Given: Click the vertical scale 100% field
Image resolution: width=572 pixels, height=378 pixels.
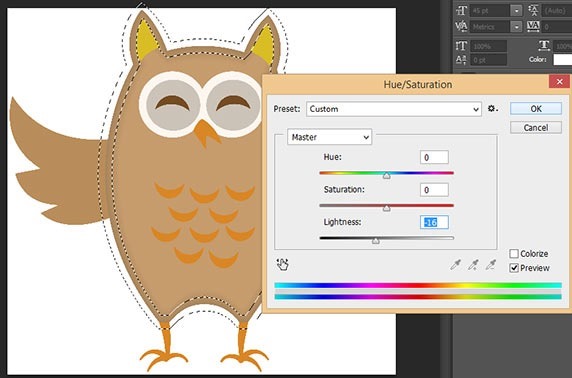Looking at the screenshot, I should pos(488,46).
